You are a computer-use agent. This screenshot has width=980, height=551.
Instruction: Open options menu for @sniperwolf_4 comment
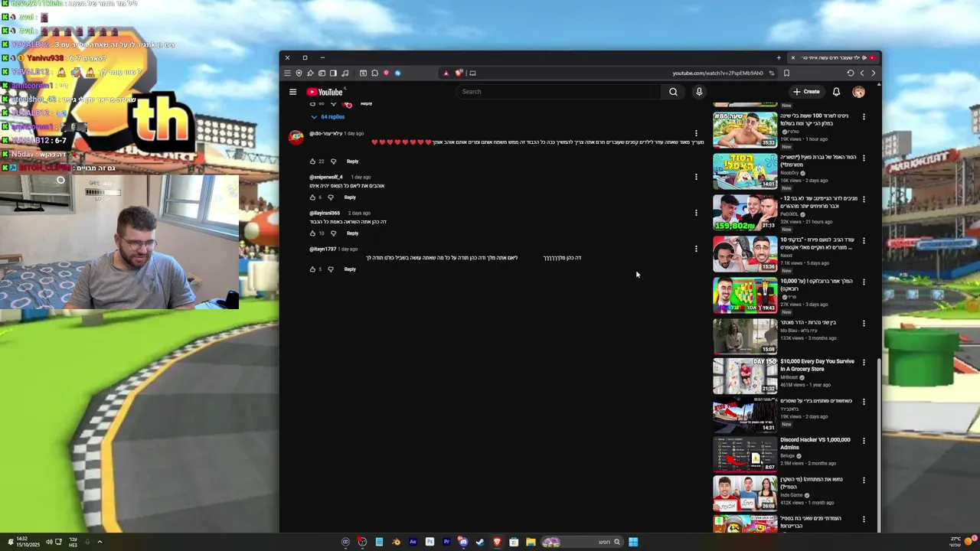tap(696, 177)
